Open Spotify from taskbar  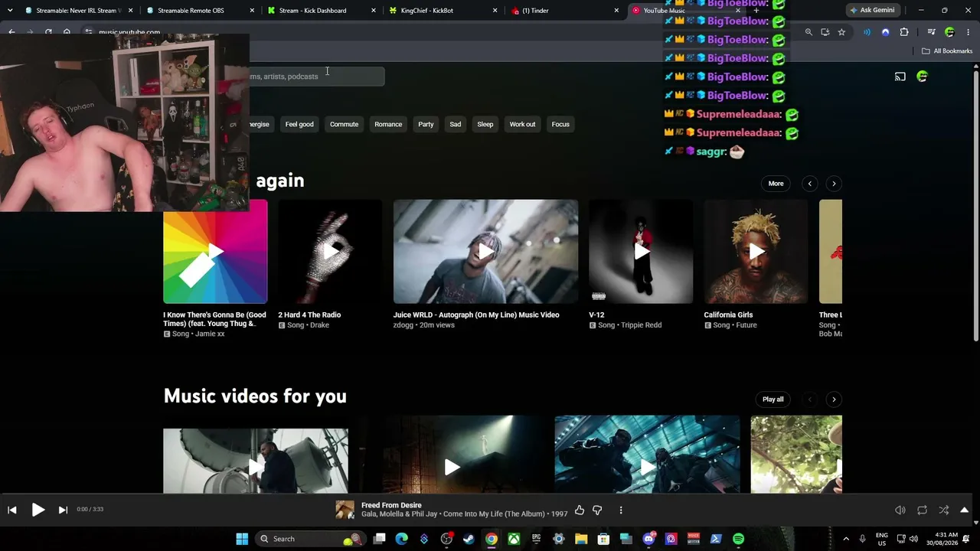(738, 539)
